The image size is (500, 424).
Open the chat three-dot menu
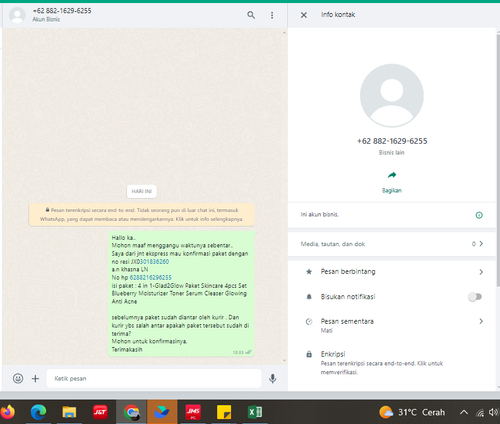point(272,15)
